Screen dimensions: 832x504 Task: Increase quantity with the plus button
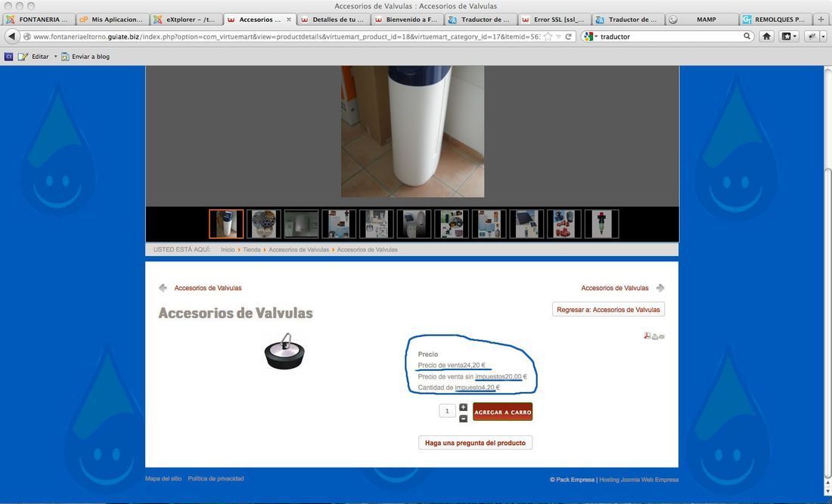point(463,407)
